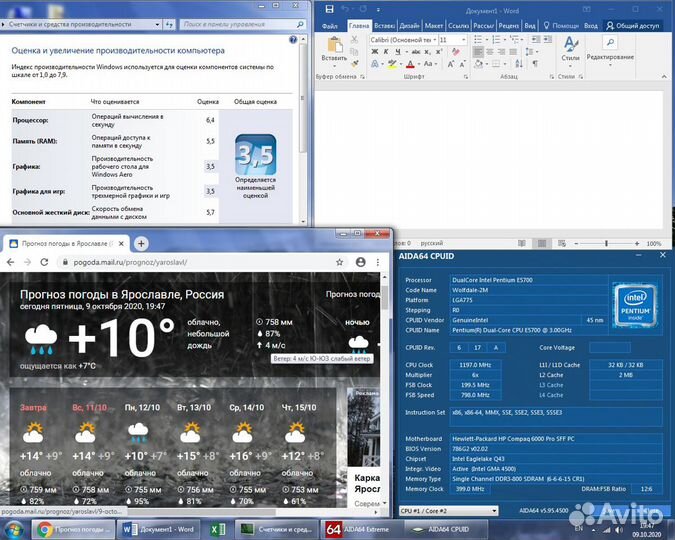This screenshot has height=540, width=675.
Task: Toggle Justify paragraph alignment
Action: (x=513, y=52)
